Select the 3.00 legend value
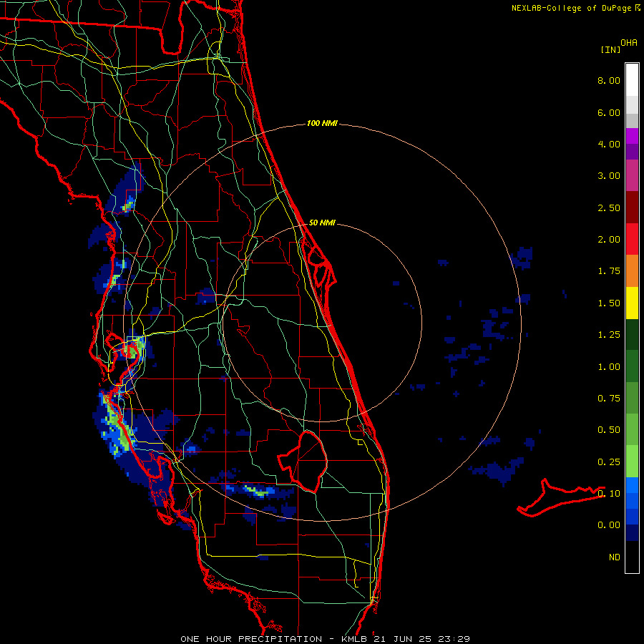This screenshot has height=644, width=644. click(609, 176)
